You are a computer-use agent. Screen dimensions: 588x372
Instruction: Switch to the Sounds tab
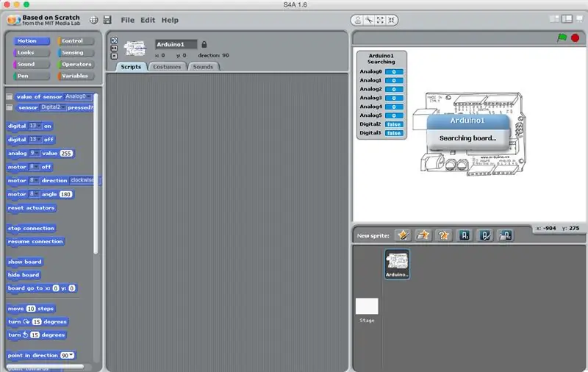[x=203, y=67]
